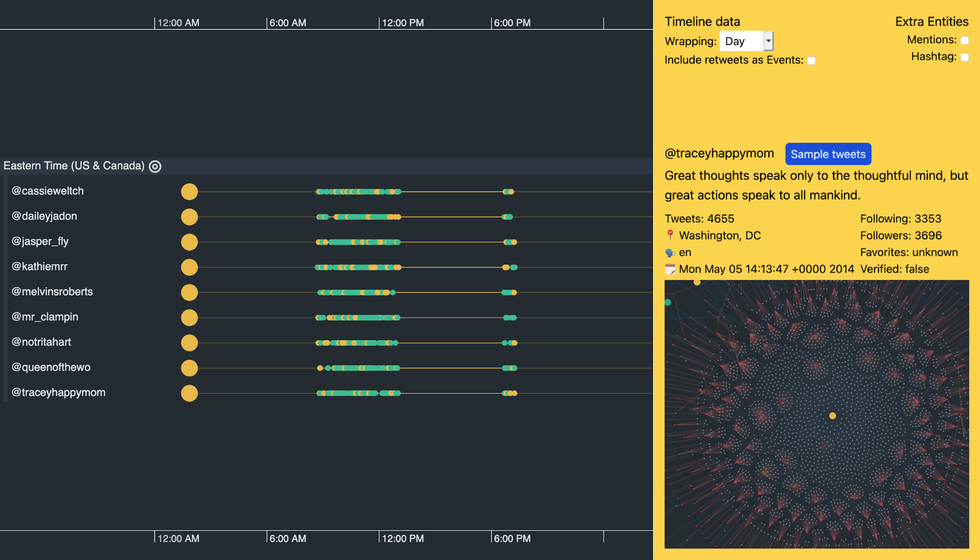Click the orange account dot for @jasper_fly
The height and width of the screenshot is (560, 980).
pos(189,242)
